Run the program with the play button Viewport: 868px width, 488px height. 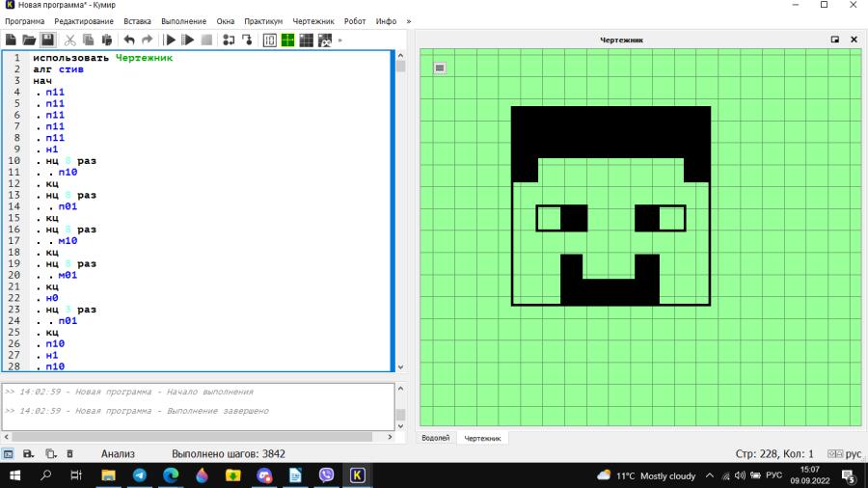171,40
